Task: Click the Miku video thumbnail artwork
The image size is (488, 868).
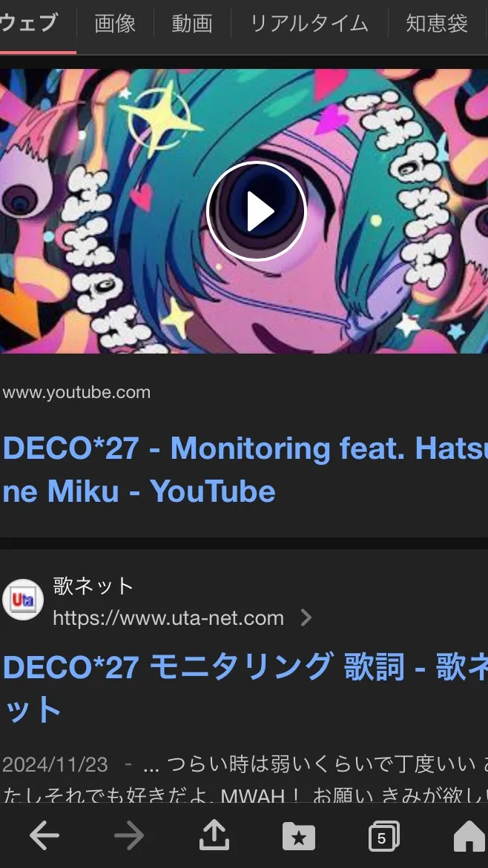Action: click(244, 211)
